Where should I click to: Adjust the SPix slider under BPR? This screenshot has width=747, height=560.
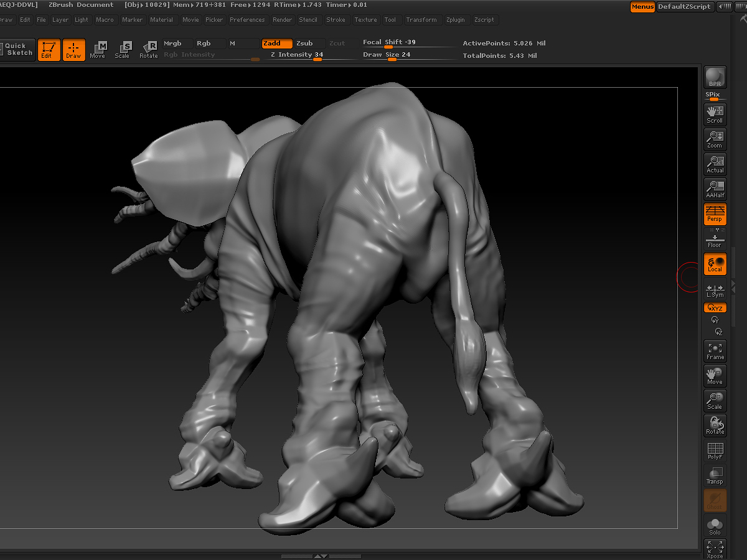[x=715, y=96]
